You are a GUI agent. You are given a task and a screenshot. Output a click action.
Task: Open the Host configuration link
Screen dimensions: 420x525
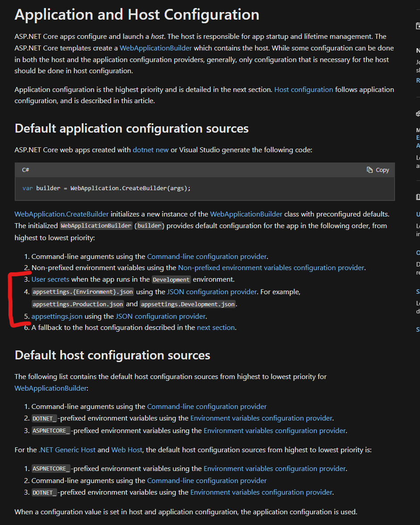pyautogui.click(x=304, y=89)
